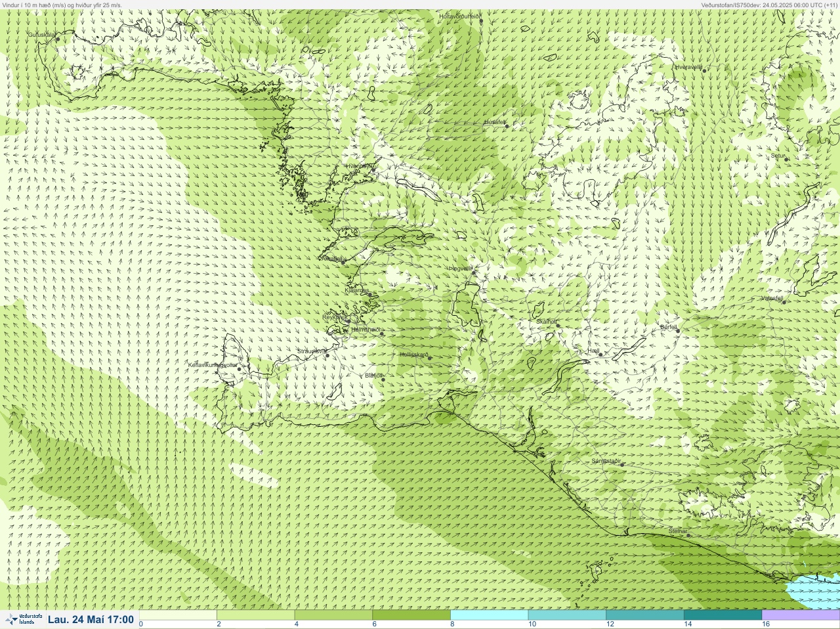Pick the 4–6 m/s green legend swatch
This screenshot has width=840, height=629.
(334, 615)
